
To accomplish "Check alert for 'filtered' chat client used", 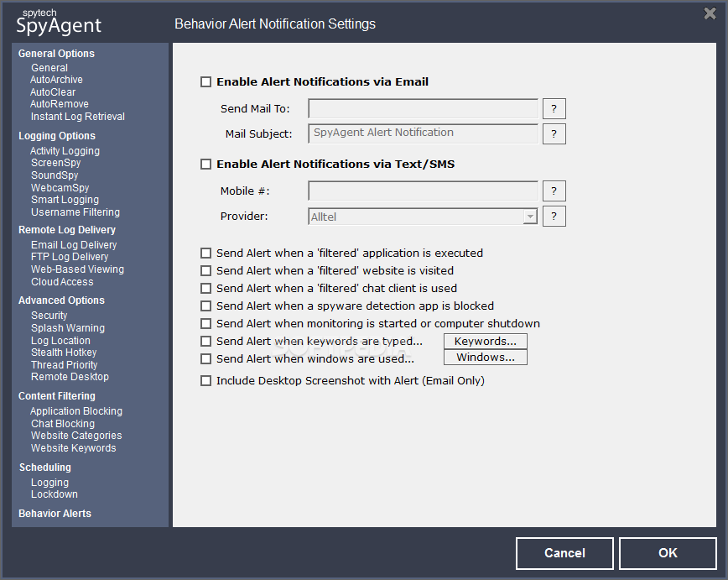I will coord(205,289).
